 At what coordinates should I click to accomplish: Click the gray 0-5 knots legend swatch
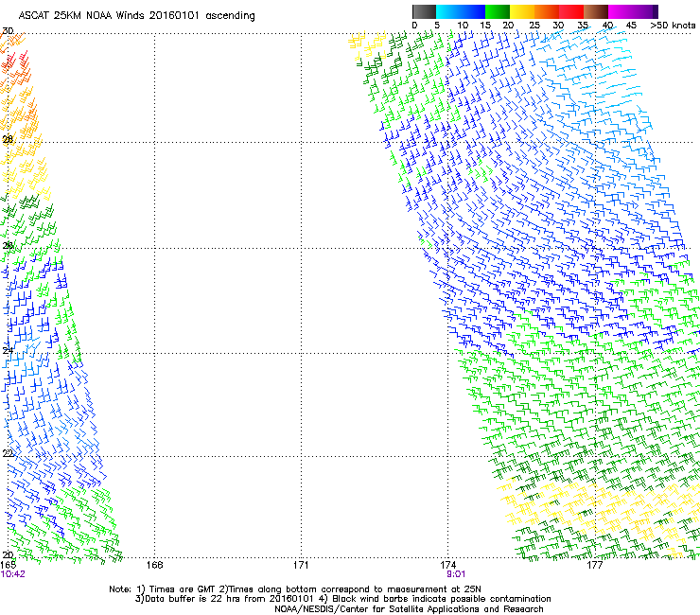click(x=424, y=11)
